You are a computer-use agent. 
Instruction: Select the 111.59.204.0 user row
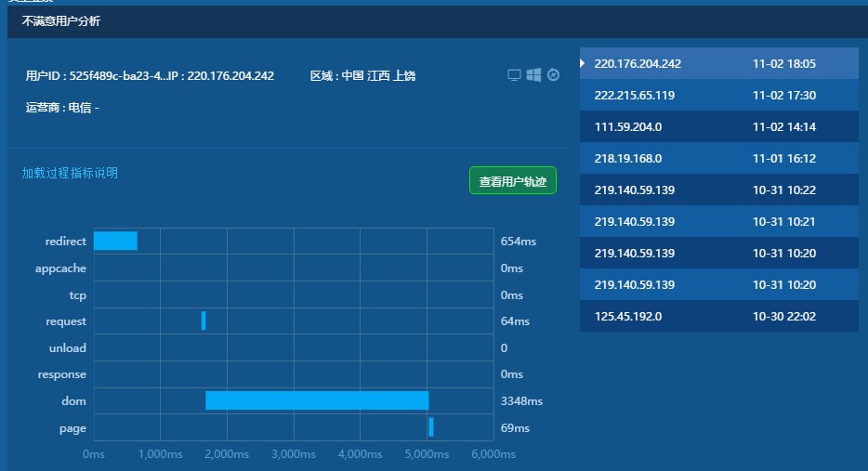click(719, 126)
